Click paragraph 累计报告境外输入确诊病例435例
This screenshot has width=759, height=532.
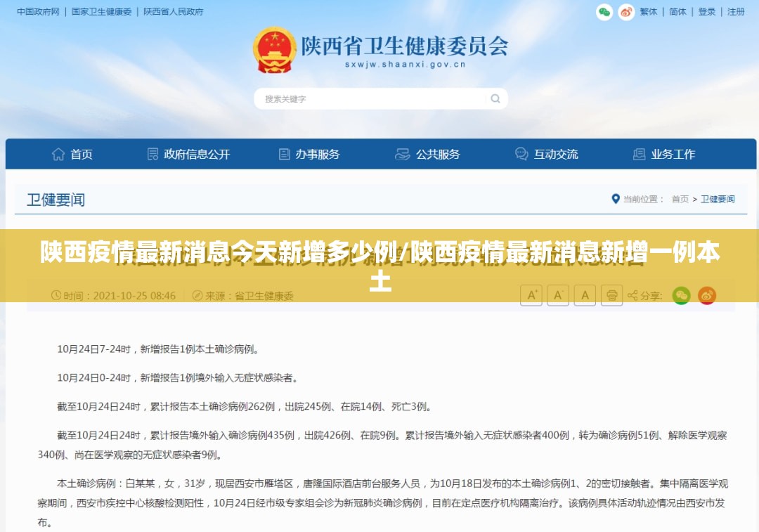(x=382, y=445)
